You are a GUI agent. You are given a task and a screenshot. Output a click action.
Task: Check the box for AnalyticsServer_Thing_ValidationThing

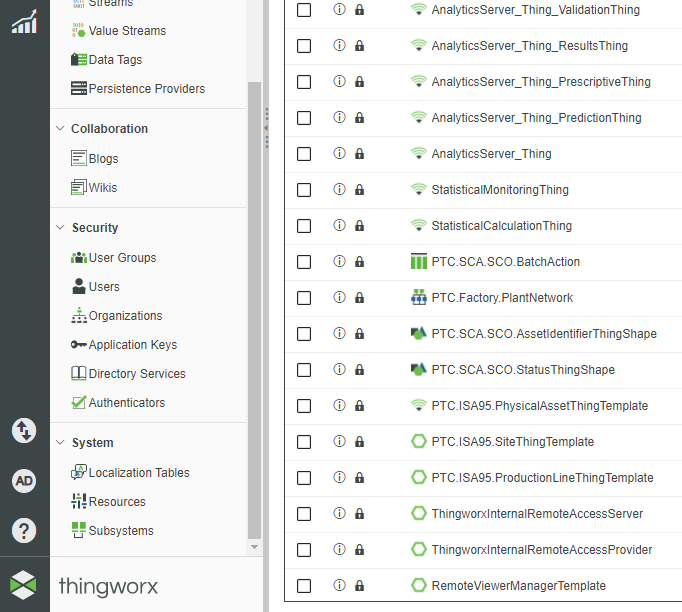[304, 10]
